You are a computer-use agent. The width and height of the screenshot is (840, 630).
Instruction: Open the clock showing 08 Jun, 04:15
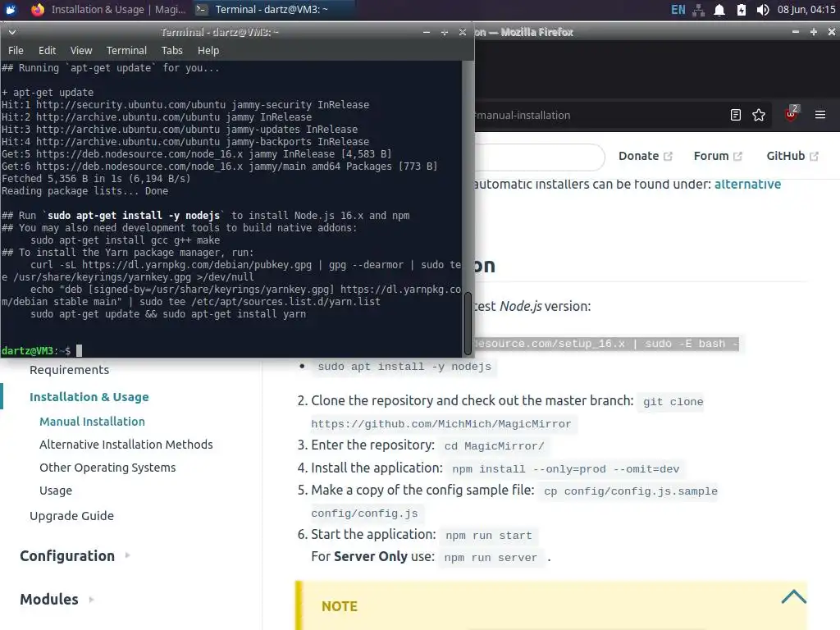(806, 10)
